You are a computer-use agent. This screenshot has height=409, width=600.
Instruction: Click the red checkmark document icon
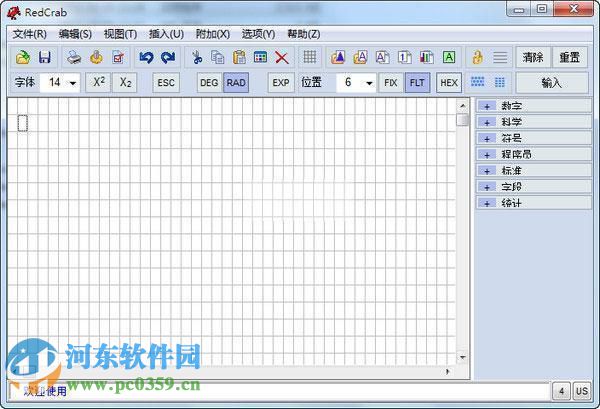point(118,57)
